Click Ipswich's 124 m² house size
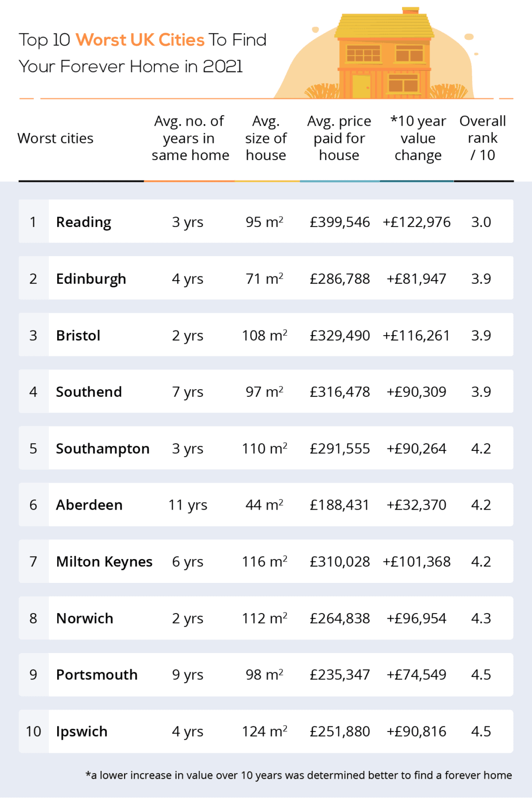The width and height of the screenshot is (532, 798). tap(264, 731)
